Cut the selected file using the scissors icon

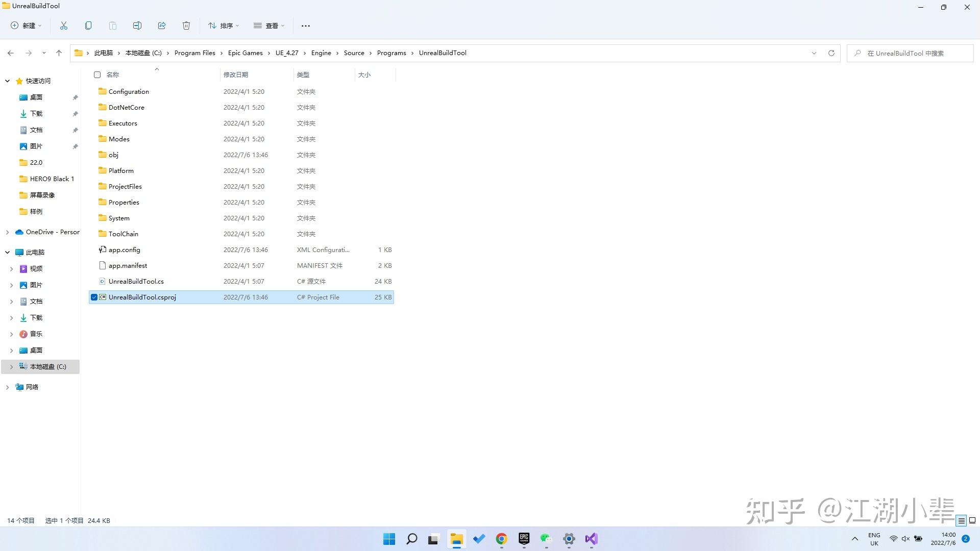63,26
